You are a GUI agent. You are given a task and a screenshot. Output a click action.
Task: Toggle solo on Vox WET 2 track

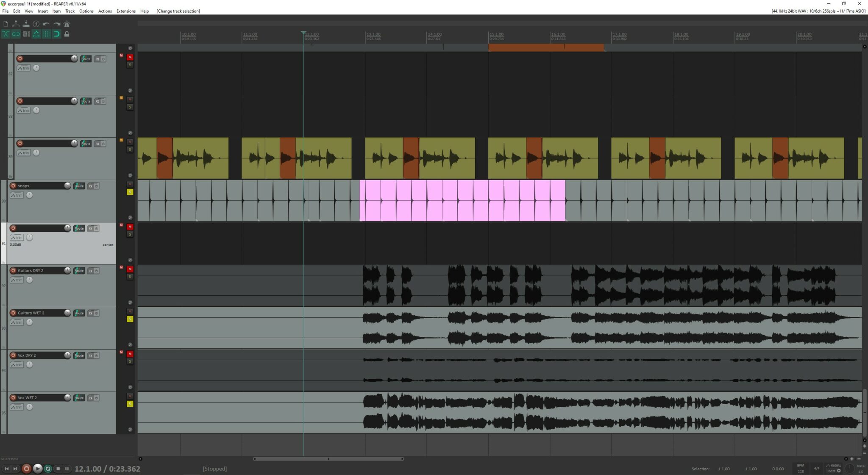pos(130,404)
